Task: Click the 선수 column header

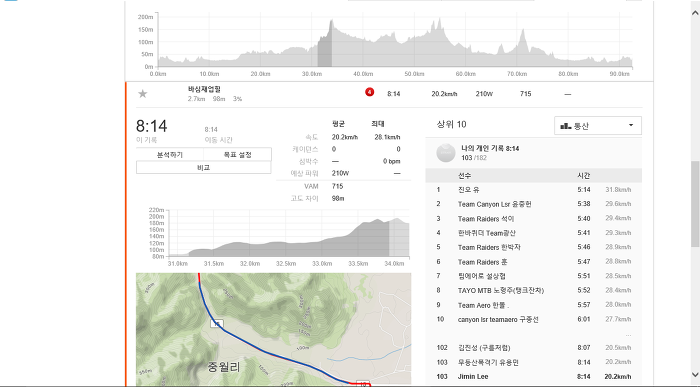Action: [x=464, y=176]
